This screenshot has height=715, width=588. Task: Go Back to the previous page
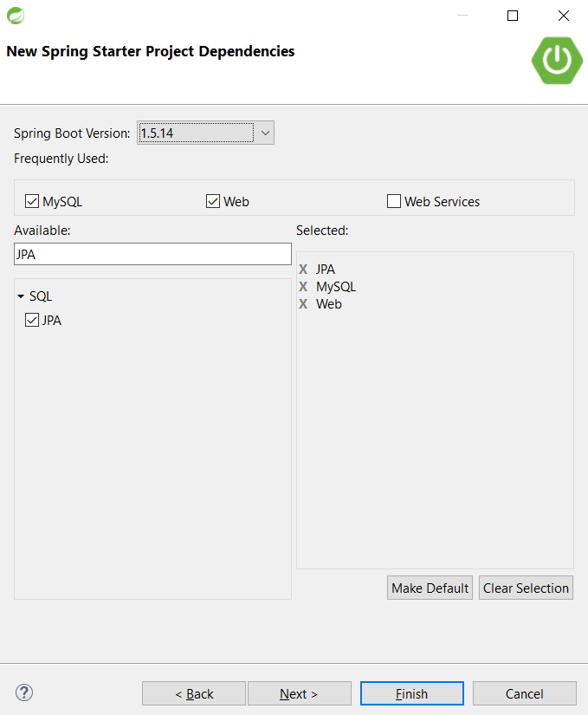[194, 693]
